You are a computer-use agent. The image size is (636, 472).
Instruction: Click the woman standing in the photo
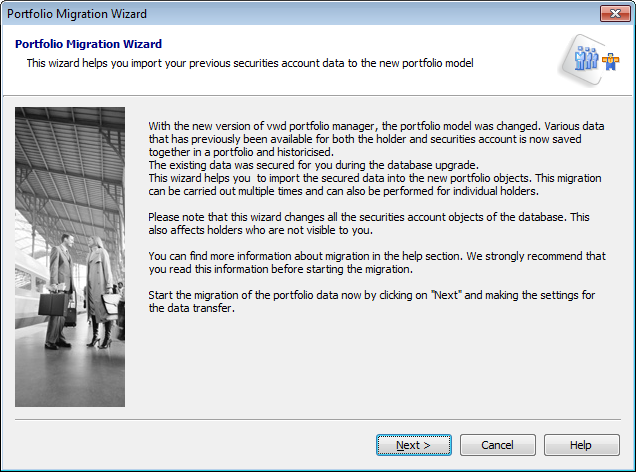[100, 290]
